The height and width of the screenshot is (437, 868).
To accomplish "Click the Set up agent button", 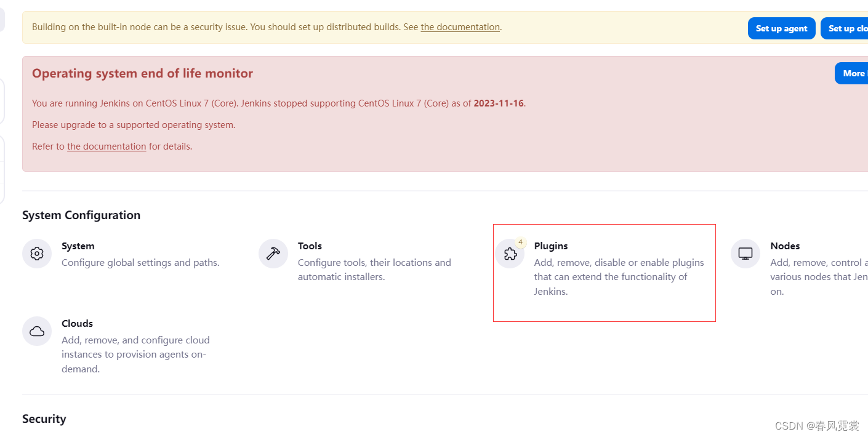I will (781, 28).
